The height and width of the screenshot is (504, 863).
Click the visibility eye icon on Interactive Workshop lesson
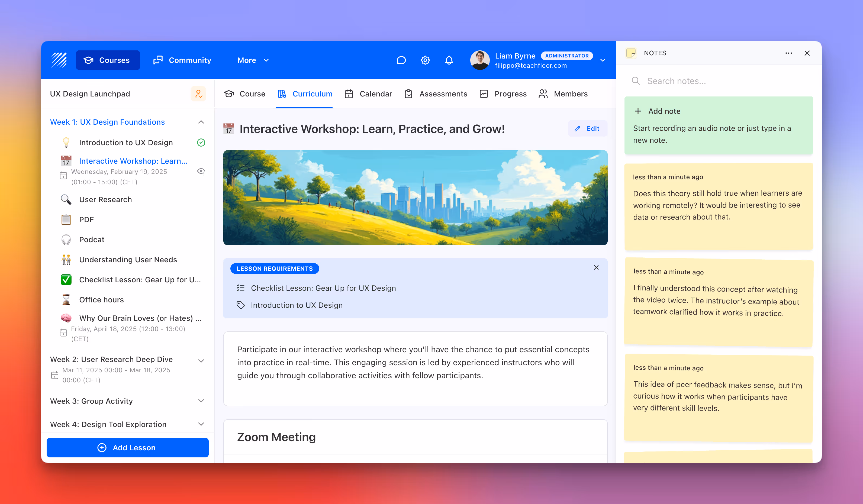(201, 171)
